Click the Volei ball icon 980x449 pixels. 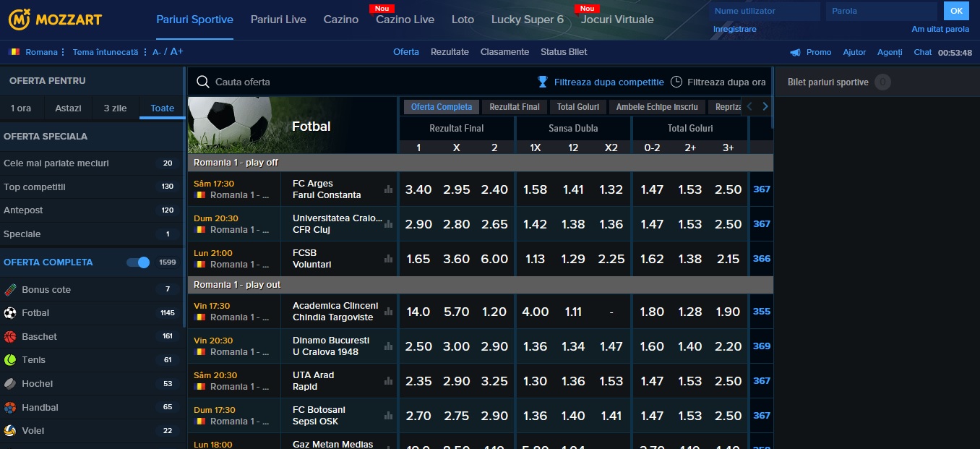10,430
